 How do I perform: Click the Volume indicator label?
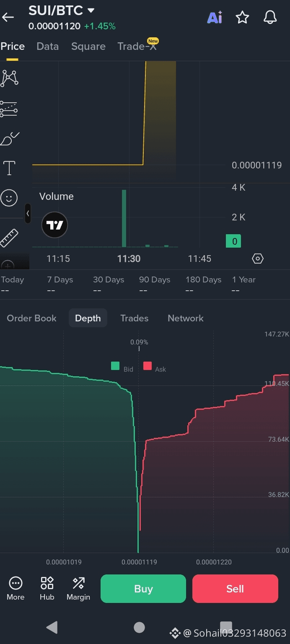[x=56, y=197]
